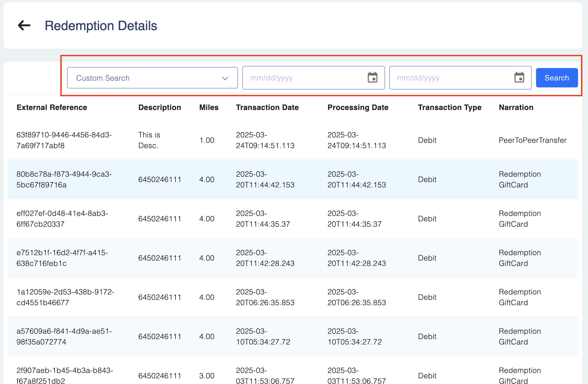This screenshot has width=588, height=384.
Task: Open the Custom Search combo box
Action: 145,78
